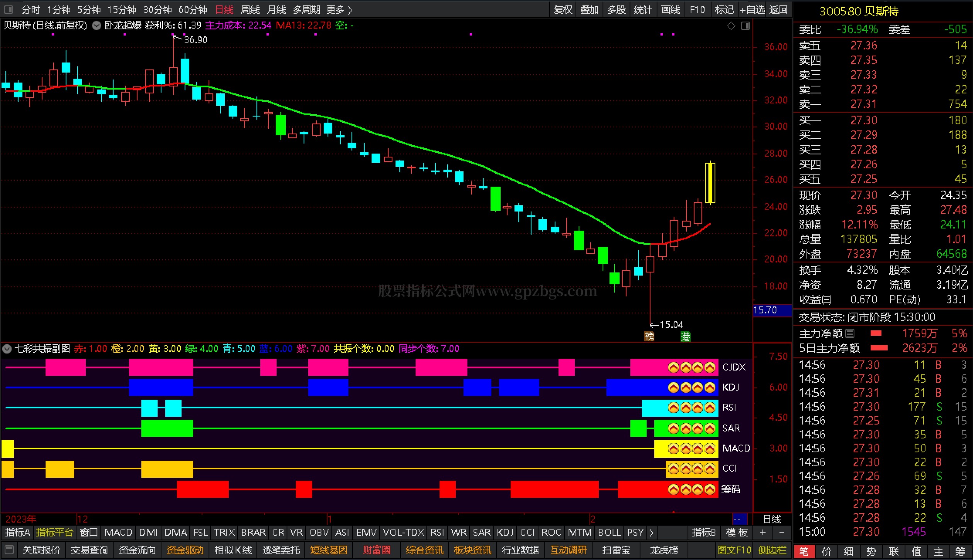973x560 pixels.
Task: Select the 细 tab in side panel
Action: [849, 552]
